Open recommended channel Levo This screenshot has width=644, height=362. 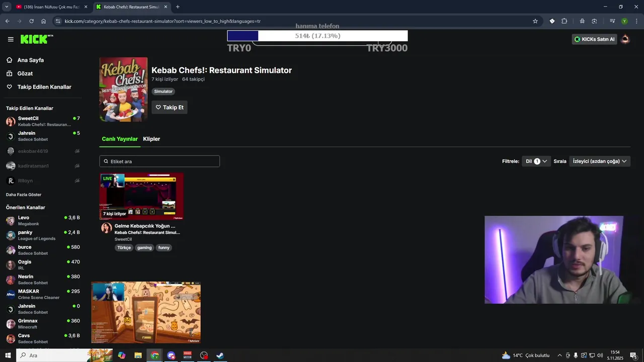43,221
